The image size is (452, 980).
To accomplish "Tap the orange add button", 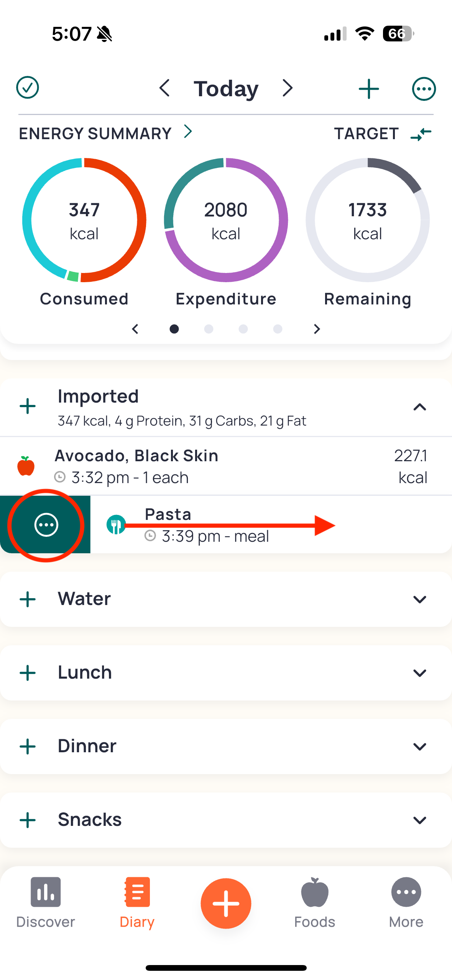I will pyautogui.click(x=226, y=903).
